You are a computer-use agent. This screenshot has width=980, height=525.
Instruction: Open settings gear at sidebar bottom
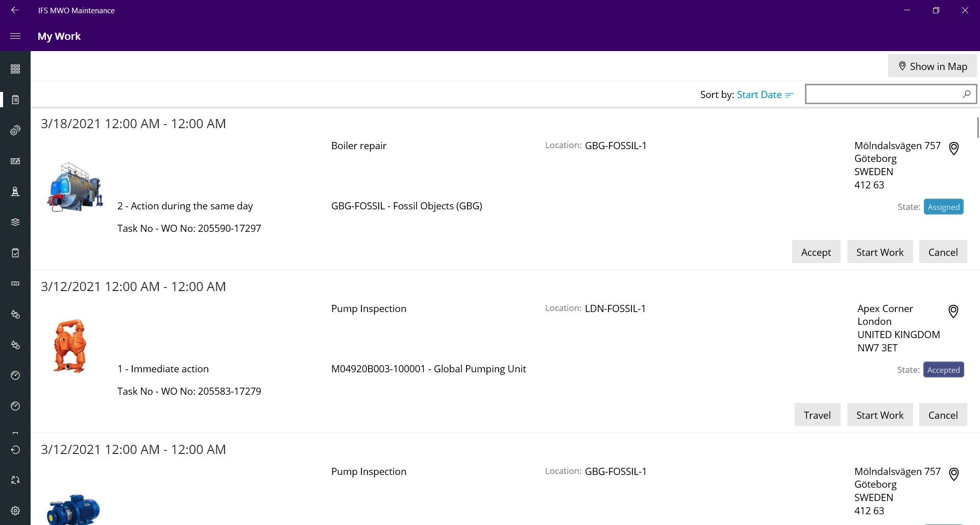pyautogui.click(x=15, y=511)
